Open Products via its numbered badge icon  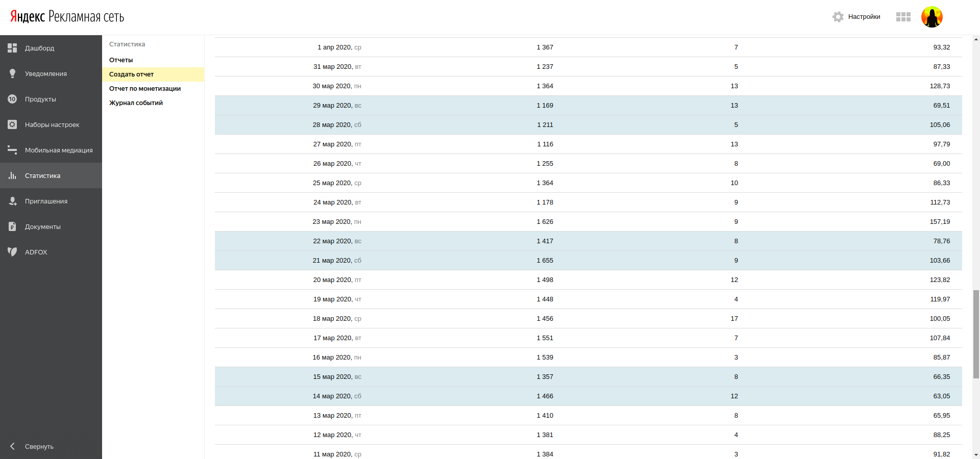tap(12, 99)
